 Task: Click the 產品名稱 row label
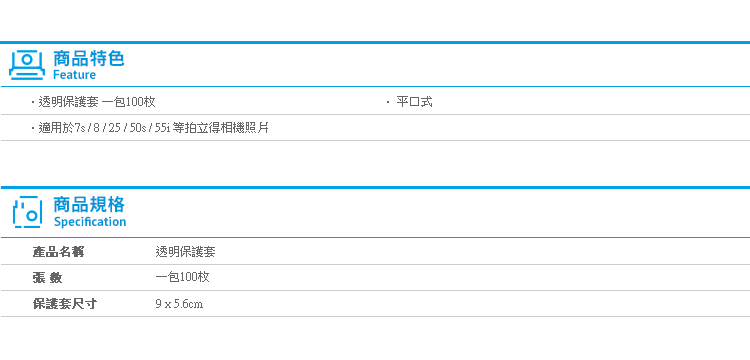click(58, 252)
